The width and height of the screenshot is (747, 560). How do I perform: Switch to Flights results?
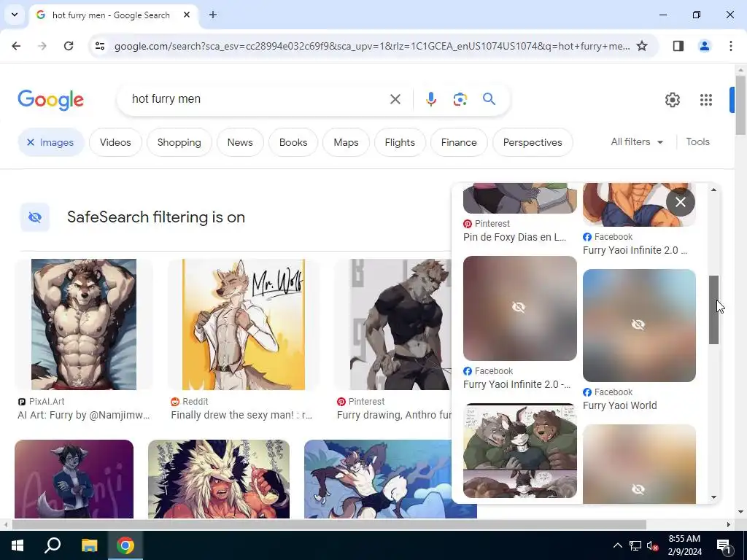(400, 142)
